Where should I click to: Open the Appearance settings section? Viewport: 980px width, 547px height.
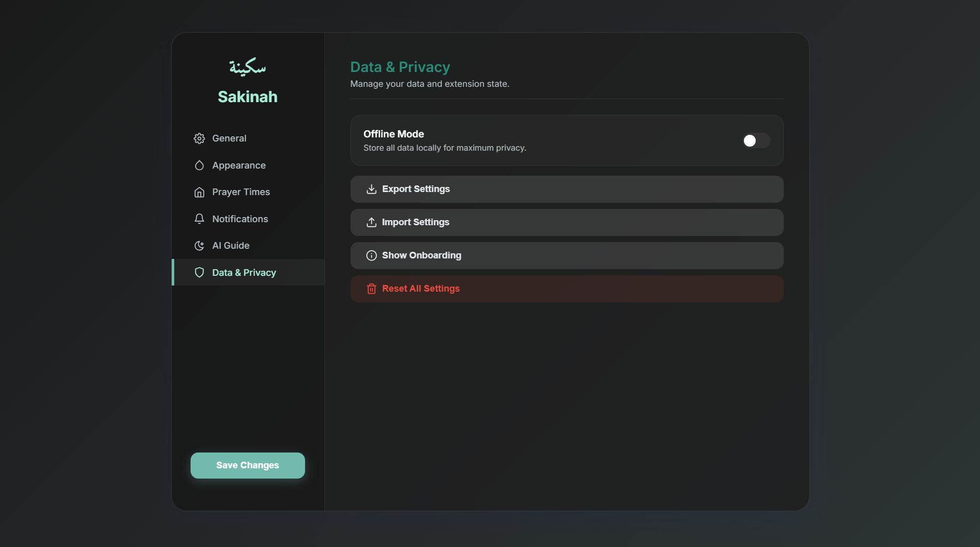239,165
